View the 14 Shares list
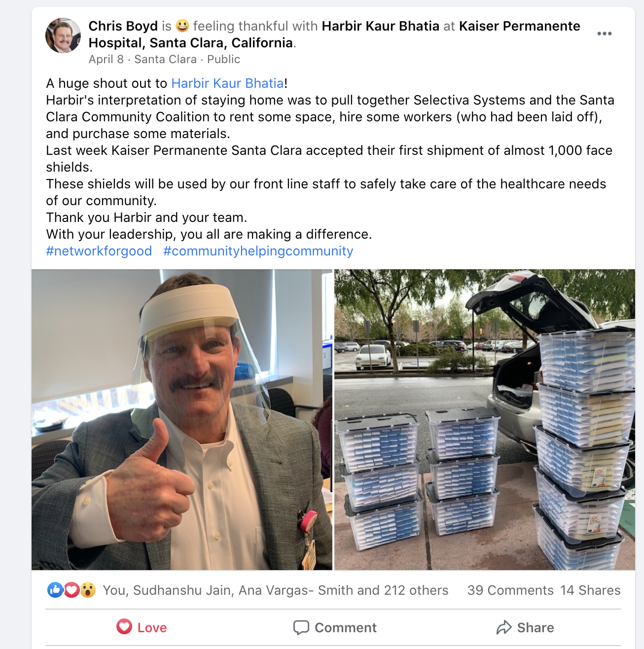 590,590
